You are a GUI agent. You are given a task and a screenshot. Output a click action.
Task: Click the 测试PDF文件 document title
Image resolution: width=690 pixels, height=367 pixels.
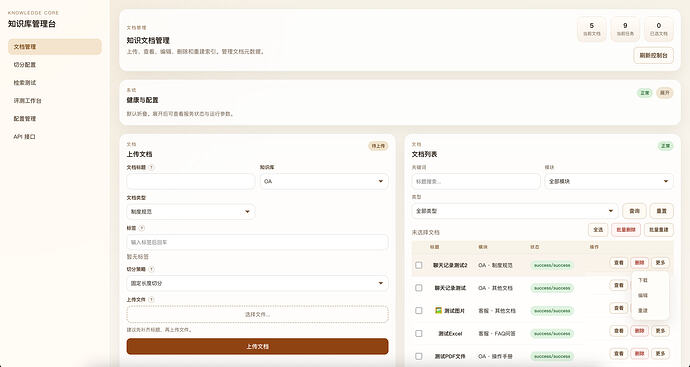coord(450,356)
